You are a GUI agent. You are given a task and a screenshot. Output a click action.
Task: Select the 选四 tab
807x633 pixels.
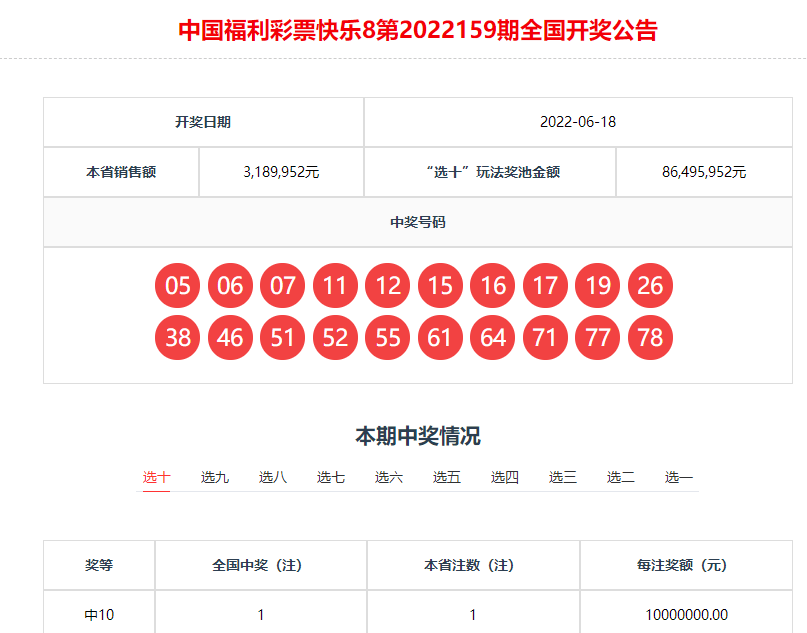(506, 477)
